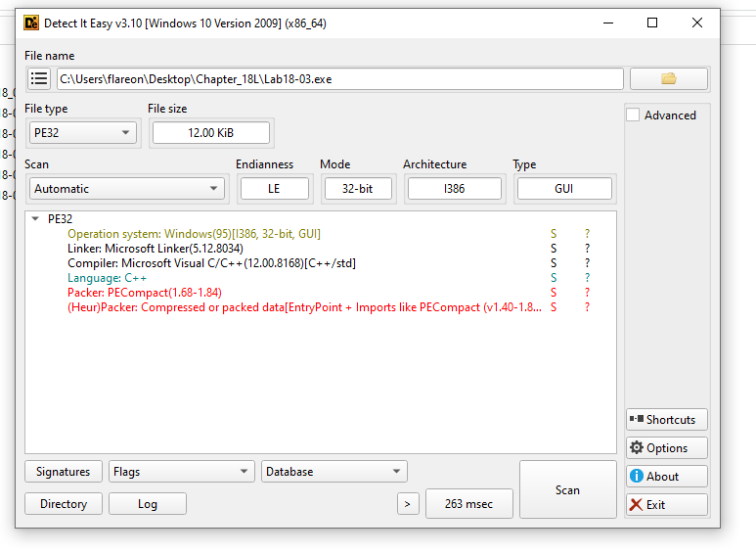Screen dimensions: 756x554
Task: Click S link for Packer PECompact row
Action: pyautogui.click(x=554, y=293)
